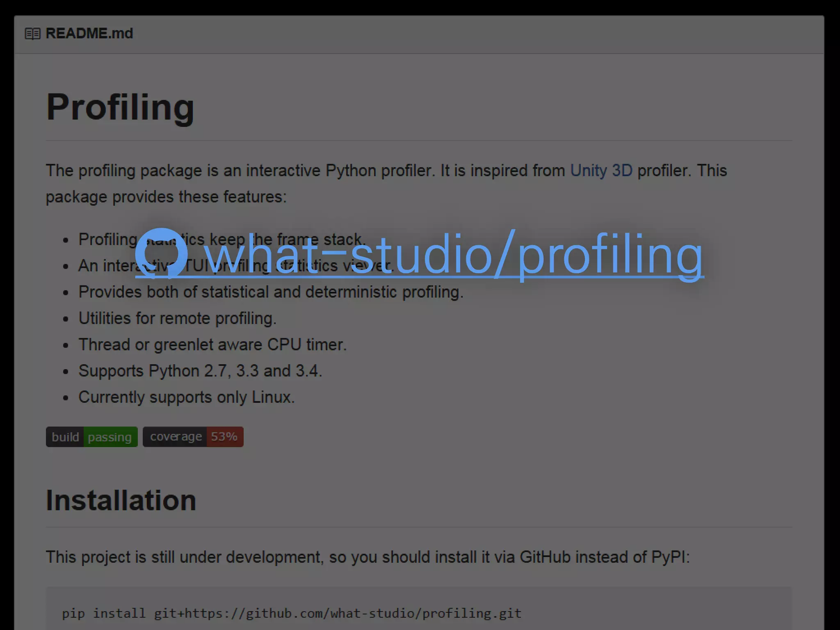Screen dimensions: 840x630
Task: Click the pip install command line
Action: point(292,614)
